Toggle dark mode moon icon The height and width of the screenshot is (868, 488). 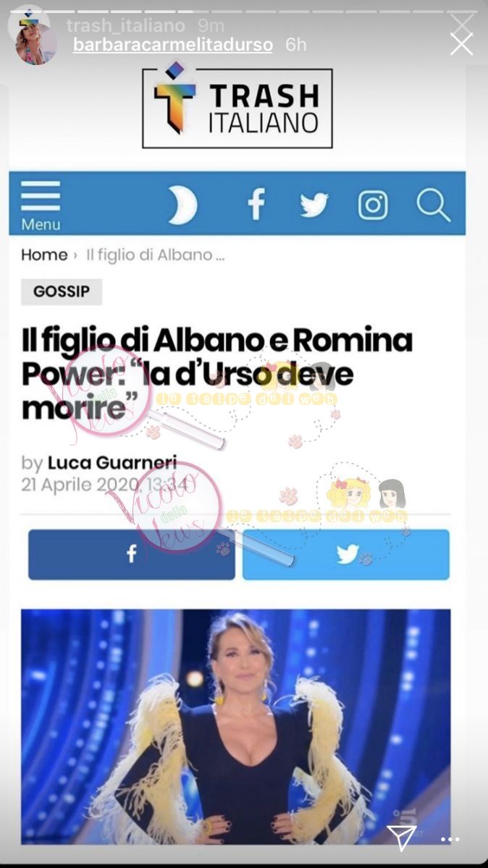[x=183, y=205]
